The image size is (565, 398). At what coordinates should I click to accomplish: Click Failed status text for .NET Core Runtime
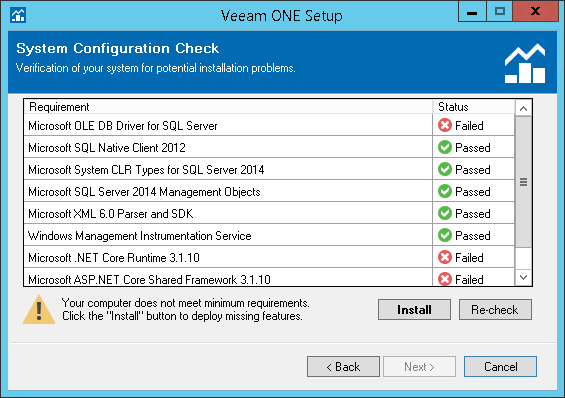(469, 258)
